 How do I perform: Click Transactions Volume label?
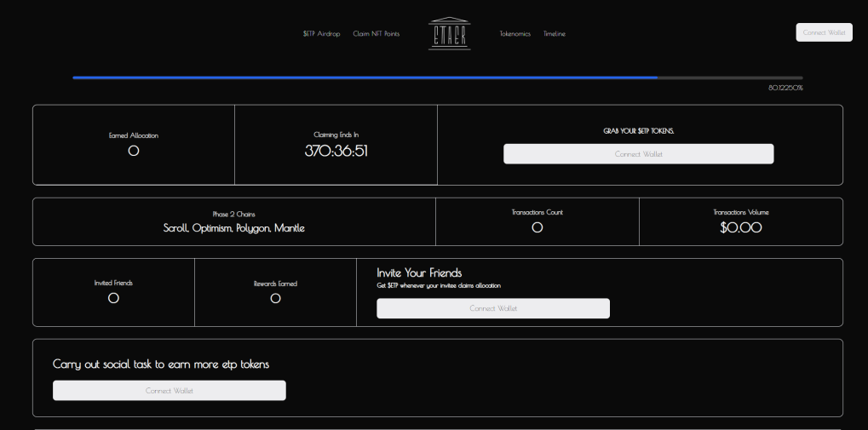741,212
